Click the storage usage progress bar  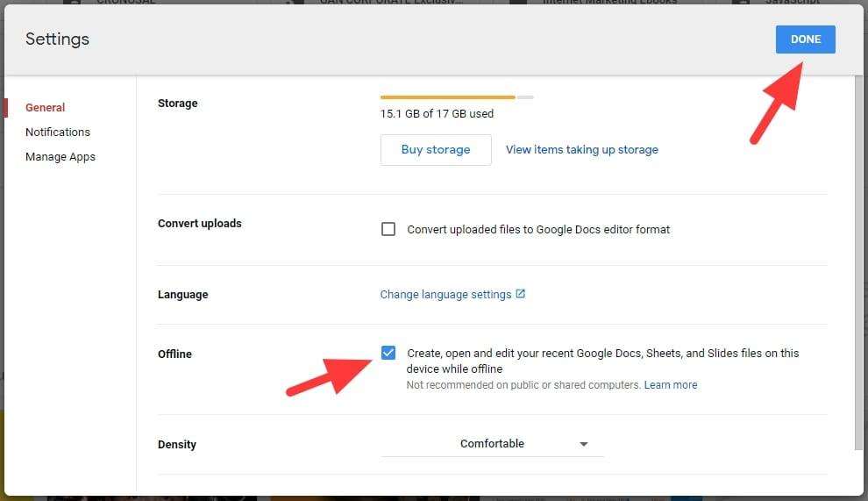[457, 97]
